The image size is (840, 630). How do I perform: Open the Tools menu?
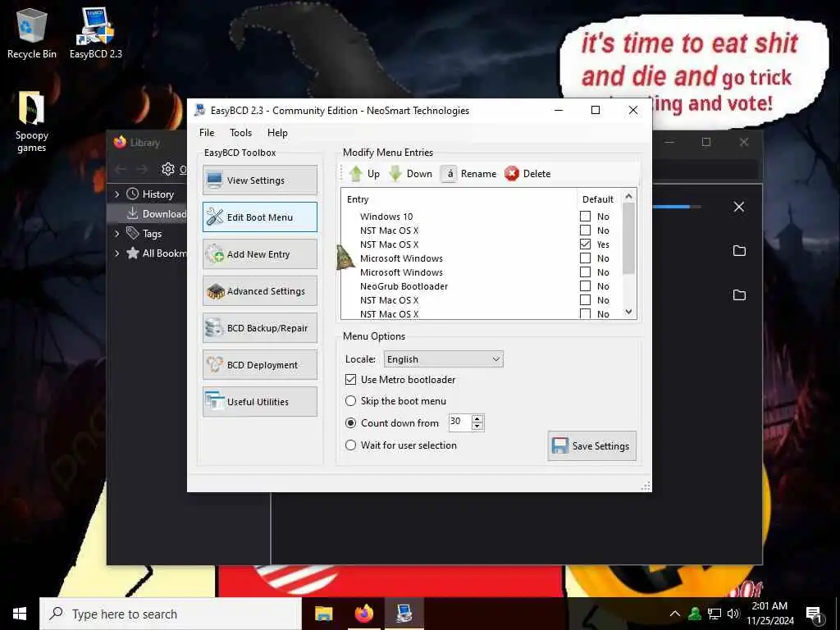(x=240, y=133)
